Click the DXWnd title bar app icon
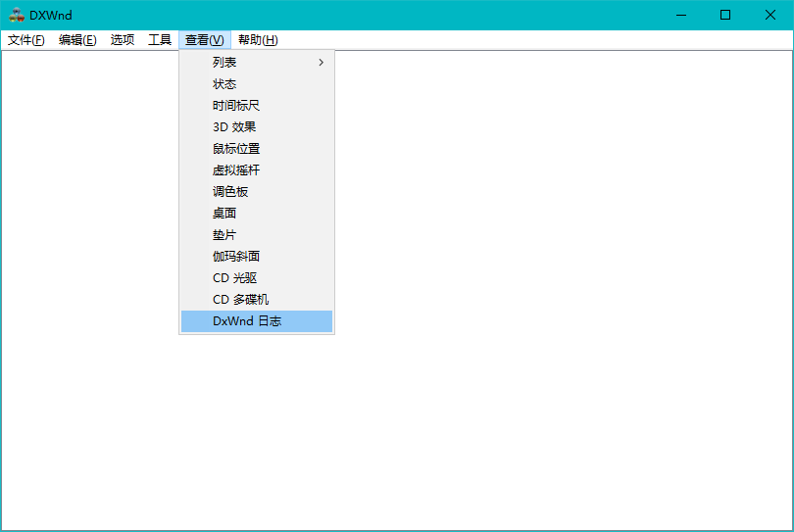Screen dimensions: 794x532 tap(17, 15)
